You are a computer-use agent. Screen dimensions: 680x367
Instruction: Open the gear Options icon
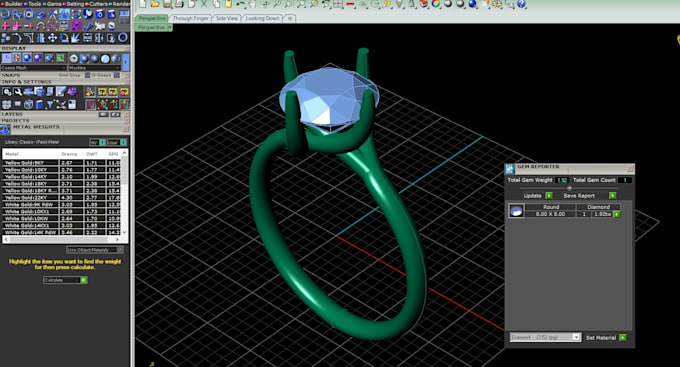[497, 4]
